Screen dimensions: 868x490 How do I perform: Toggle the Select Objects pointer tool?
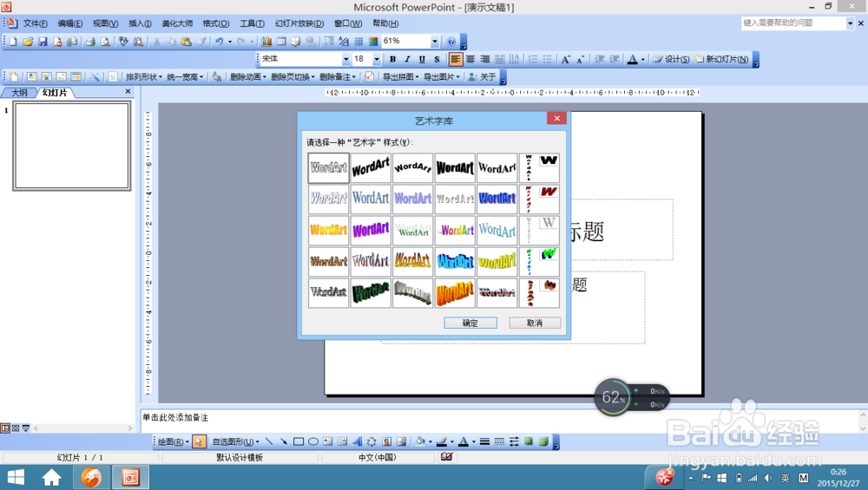click(199, 441)
